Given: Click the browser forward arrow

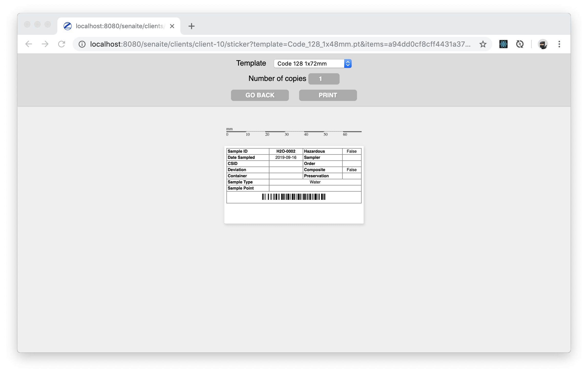Looking at the screenshot, I should pyautogui.click(x=45, y=44).
